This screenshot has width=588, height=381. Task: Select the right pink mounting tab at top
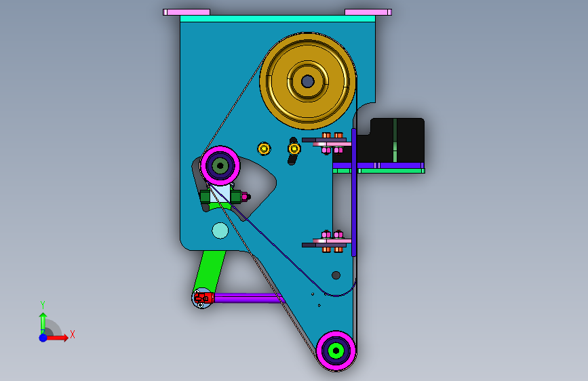368,12
